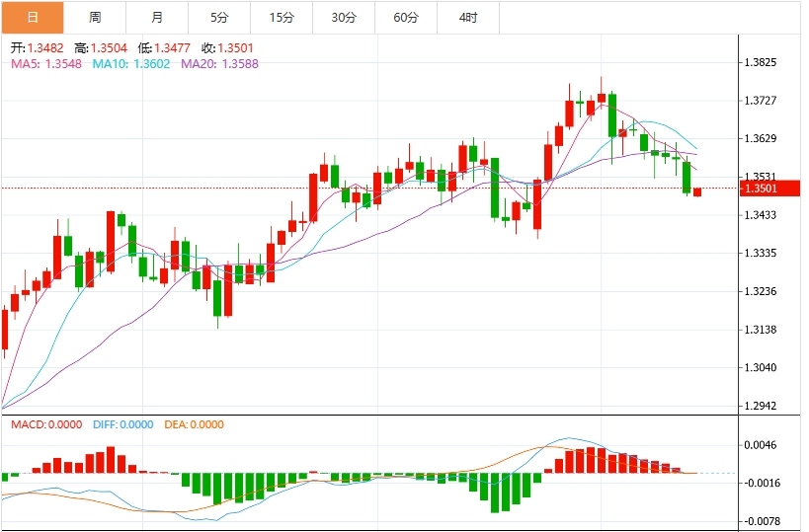Click the DIFF: 0.0000 label
Viewport: 809px width, 532px height.
click(123, 424)
